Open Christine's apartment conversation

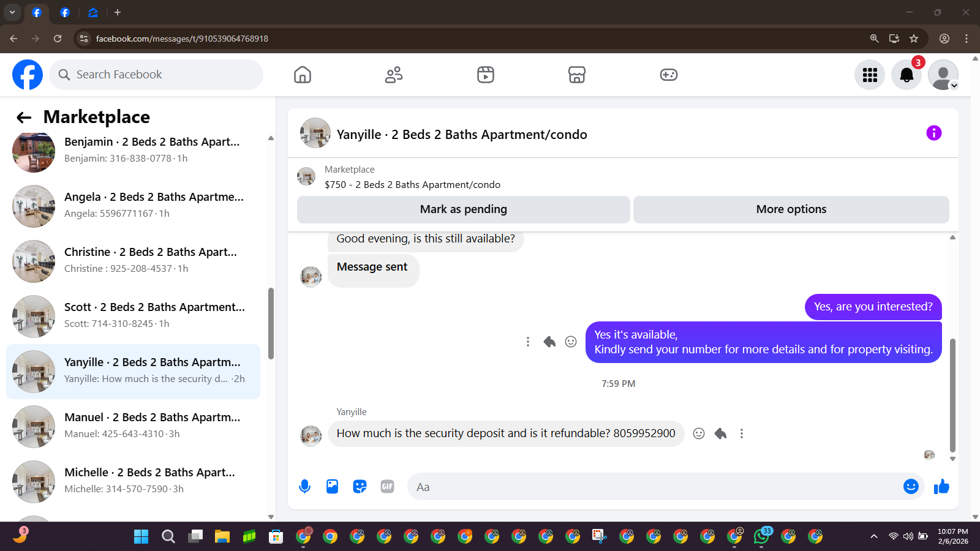pyautogui.click(x=133, y=261)
